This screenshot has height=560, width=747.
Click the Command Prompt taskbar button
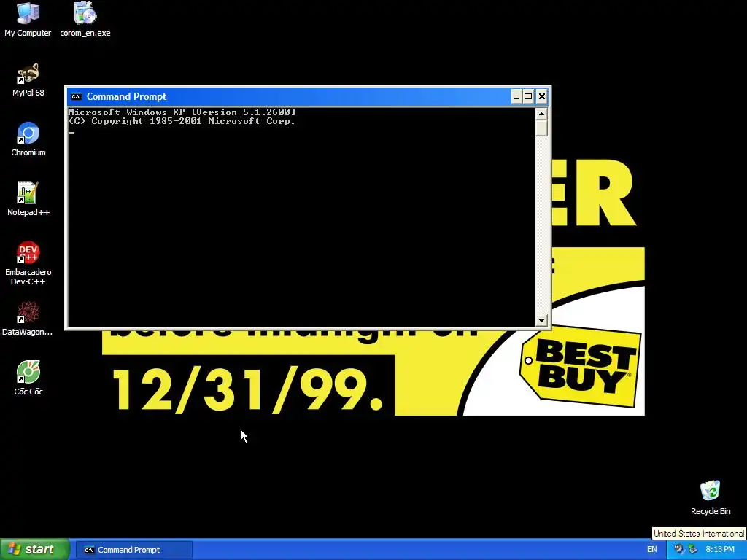click(x=134, y=550)
